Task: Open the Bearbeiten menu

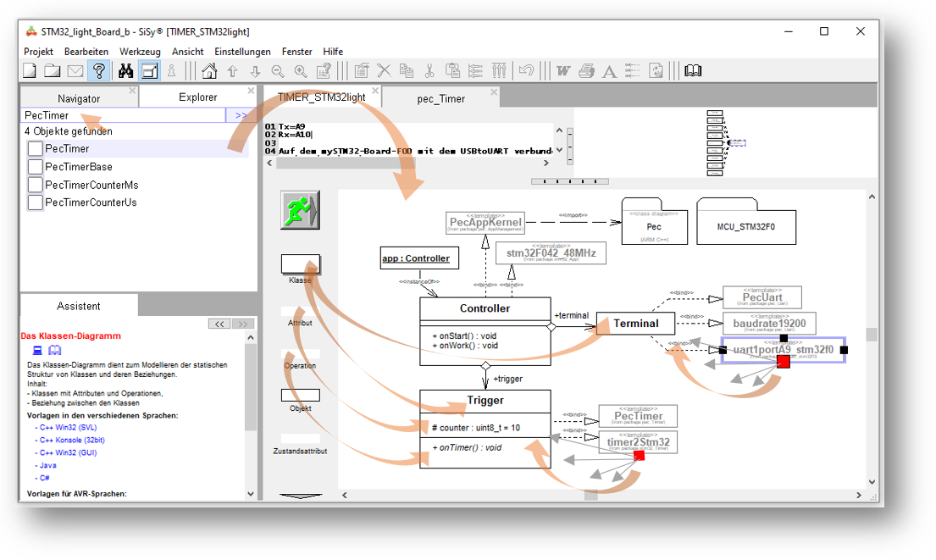Action: click(86, 52)
